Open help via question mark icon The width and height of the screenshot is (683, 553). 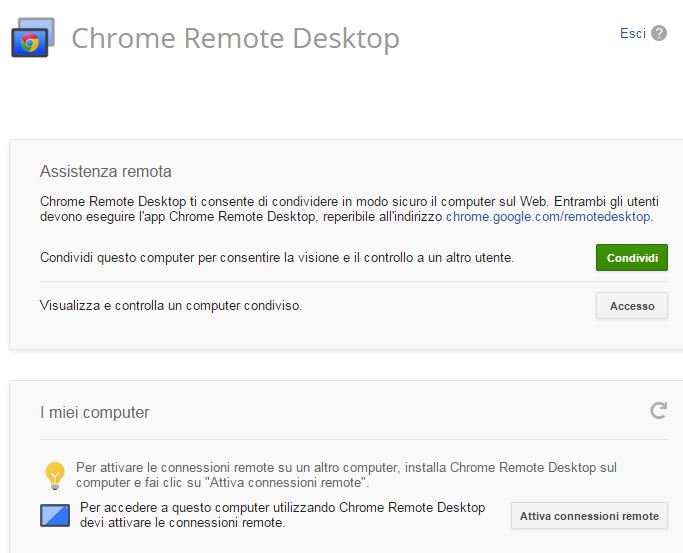[x=659, y=33]
